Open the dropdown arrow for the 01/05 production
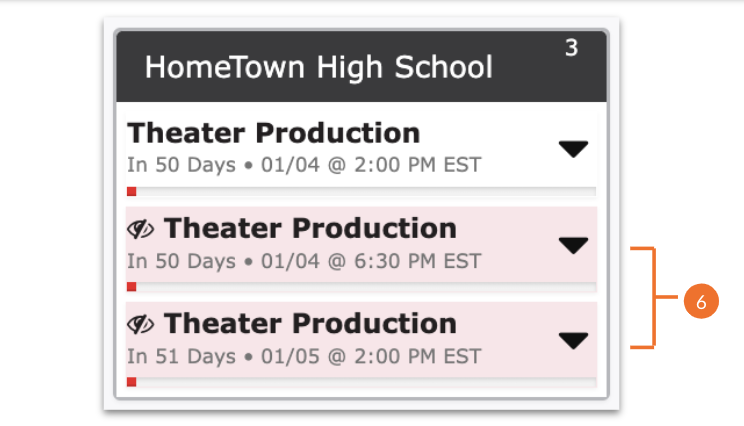Viewport: 744px width, 426px height. click(573, 340)
